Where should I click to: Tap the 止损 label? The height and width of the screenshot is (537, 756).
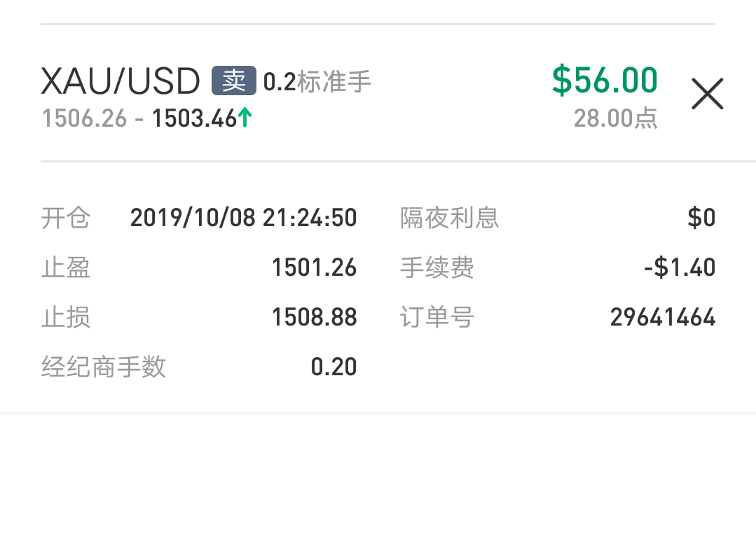point(66,317)
